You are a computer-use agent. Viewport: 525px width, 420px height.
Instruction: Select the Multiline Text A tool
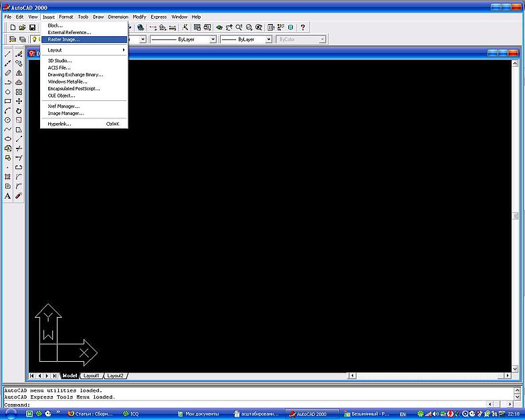pos(8,195)
